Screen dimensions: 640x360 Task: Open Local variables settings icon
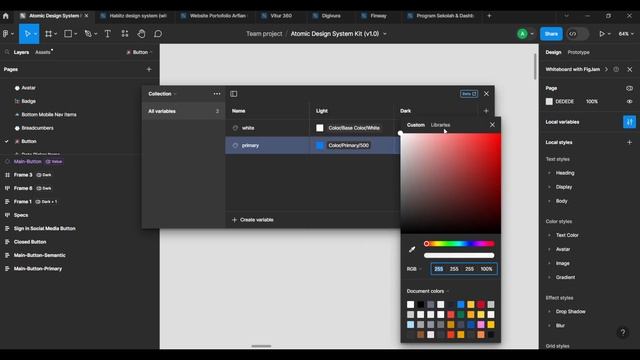tap(629, 122)
